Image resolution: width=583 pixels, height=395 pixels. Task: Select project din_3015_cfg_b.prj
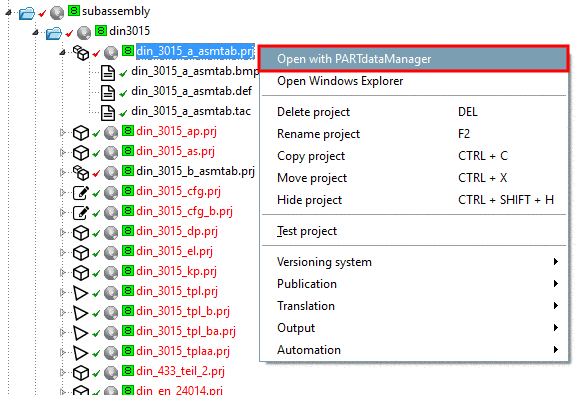click(x=184, y=212)
